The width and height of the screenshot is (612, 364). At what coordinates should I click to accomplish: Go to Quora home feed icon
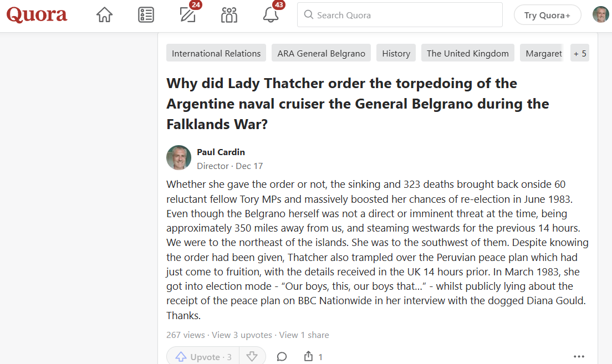click(104, 15)
